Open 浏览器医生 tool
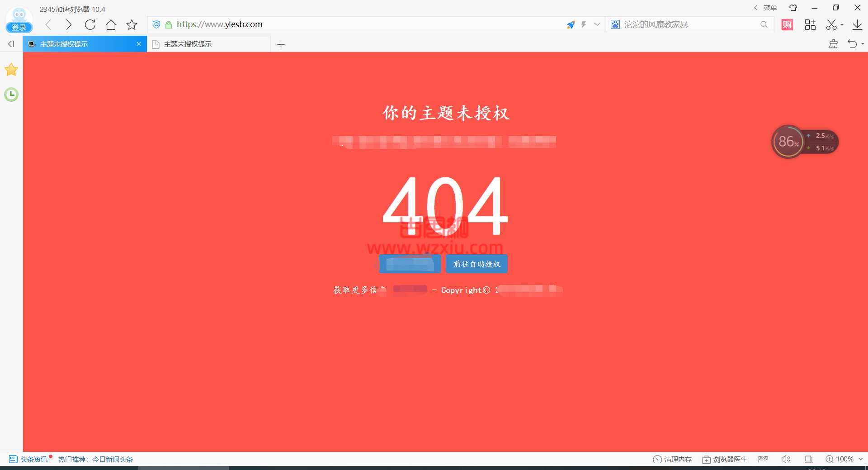868x470 pixels. 725,459
